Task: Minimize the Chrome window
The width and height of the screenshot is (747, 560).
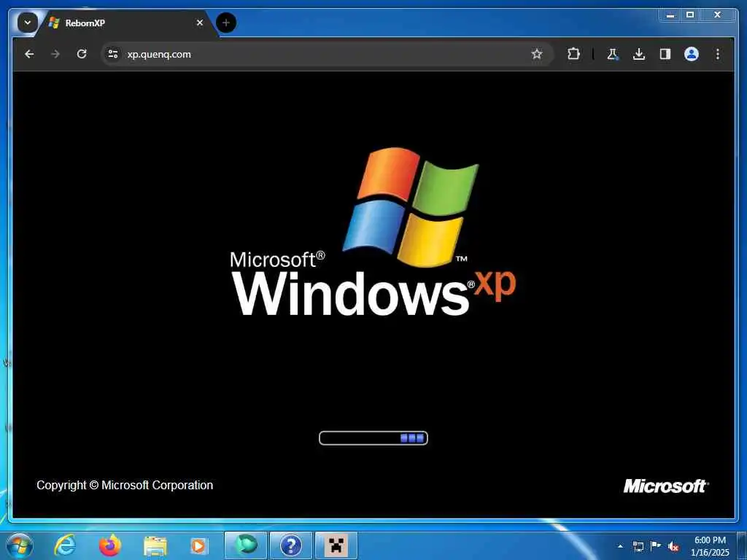Action: [x=670, y=15]
